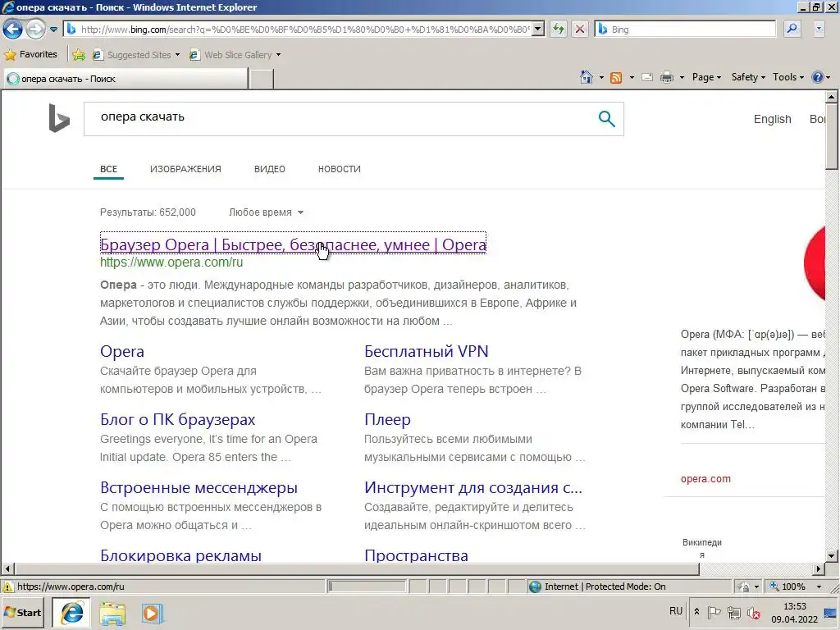Screen dimensions: 840x630
Task: Open a new blank tab
Action: 262,79
